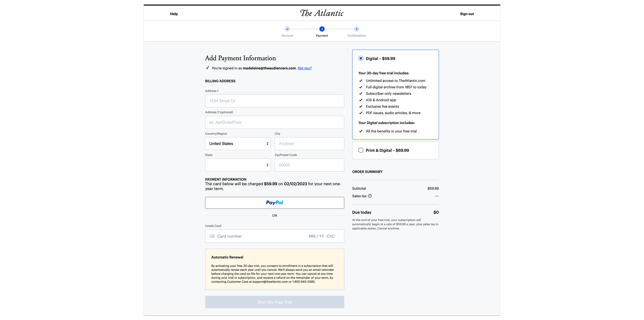
Task: Click the Zip/Postal Code field
Action: pyautogui.click(x=309, y=165)
